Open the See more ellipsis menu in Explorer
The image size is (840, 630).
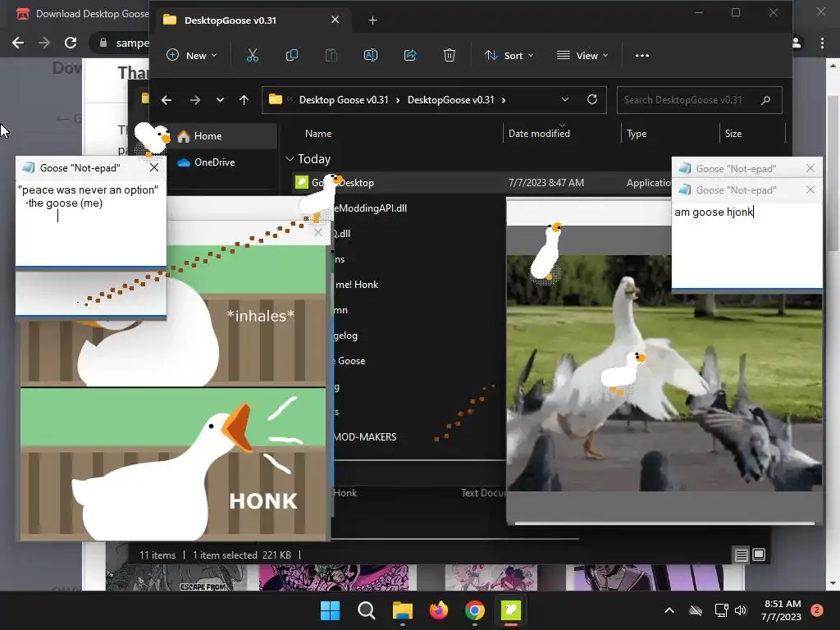coord(641,55)
